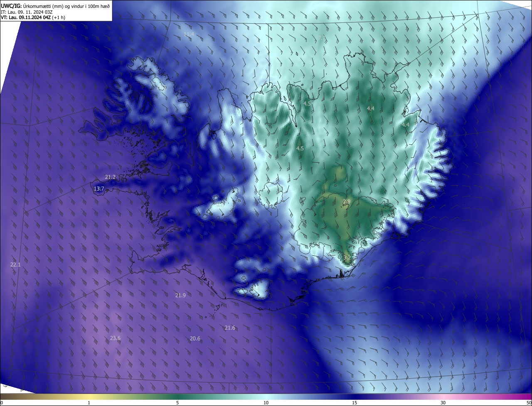Click the 20.6 value label

point(195,339)
